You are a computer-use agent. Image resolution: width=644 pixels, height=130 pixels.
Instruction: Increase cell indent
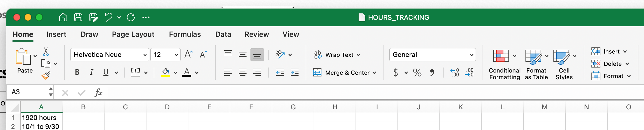295,73
